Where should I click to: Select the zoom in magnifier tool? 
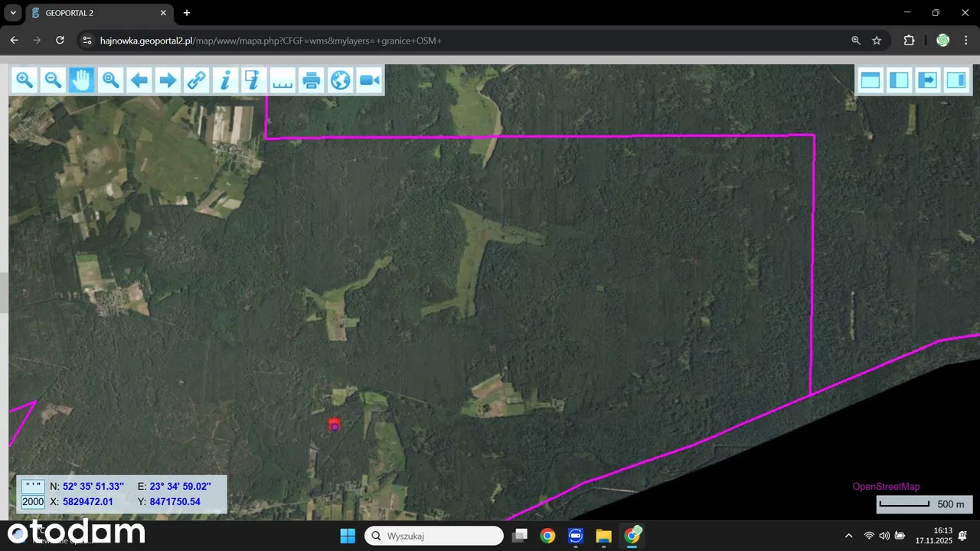click(x=24, y=80)
